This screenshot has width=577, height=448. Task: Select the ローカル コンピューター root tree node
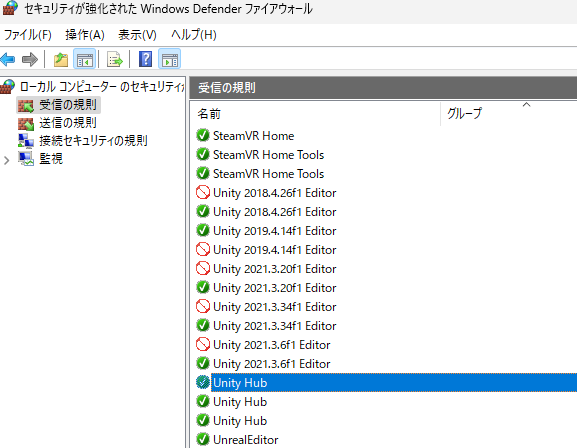tap(102, 87)
